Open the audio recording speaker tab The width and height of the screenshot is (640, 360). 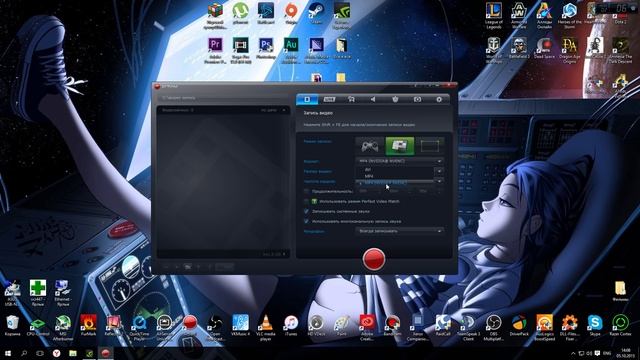click(x=373, y=99)
